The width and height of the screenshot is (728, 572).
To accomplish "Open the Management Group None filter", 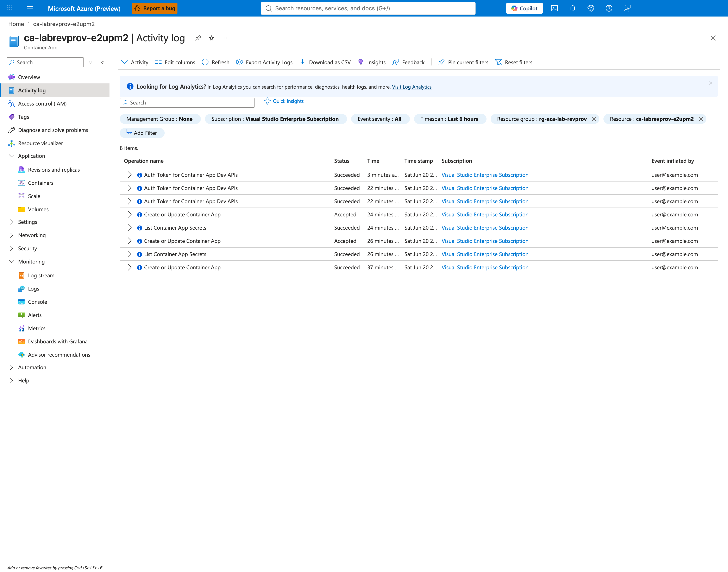I will point(160,119).
